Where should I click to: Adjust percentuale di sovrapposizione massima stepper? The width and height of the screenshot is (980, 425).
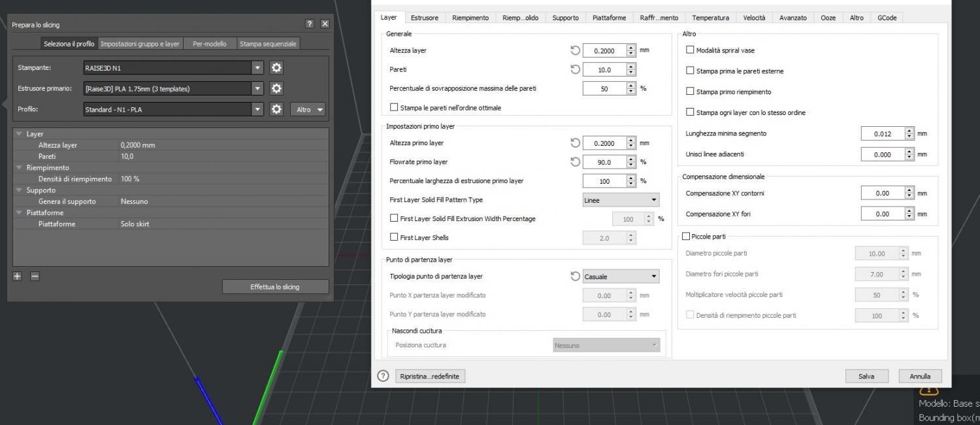[x=630, y=88]
